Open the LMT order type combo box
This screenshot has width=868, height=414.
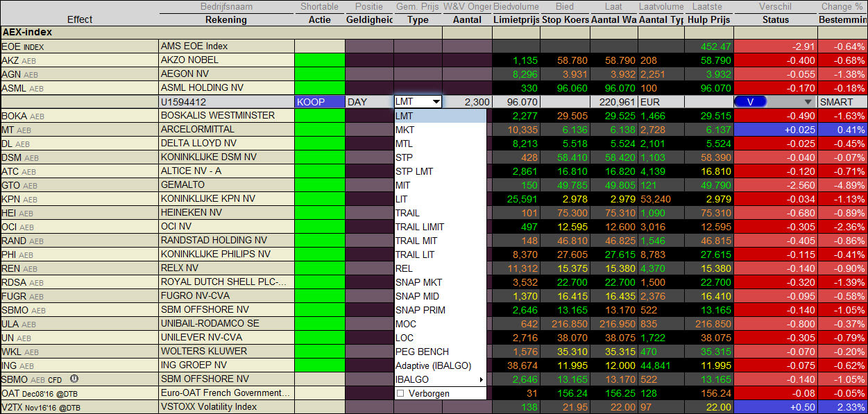coord(418,102)
